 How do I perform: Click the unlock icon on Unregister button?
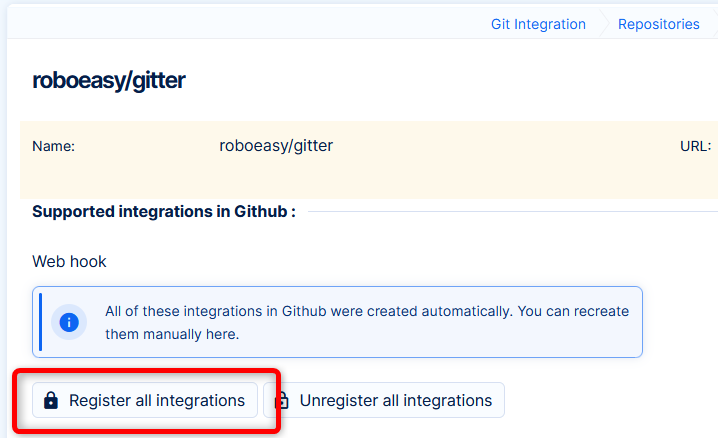pos(282,401)
